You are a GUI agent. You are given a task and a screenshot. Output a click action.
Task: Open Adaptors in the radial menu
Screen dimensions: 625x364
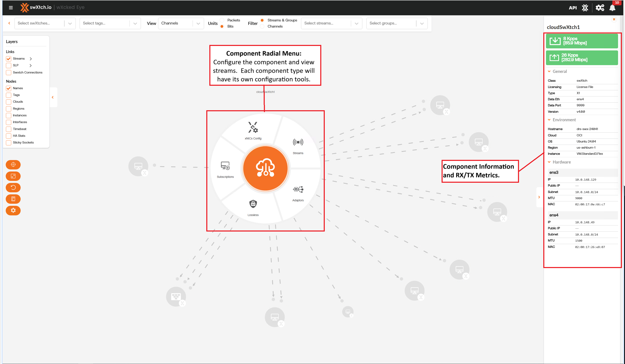[298, 193]
